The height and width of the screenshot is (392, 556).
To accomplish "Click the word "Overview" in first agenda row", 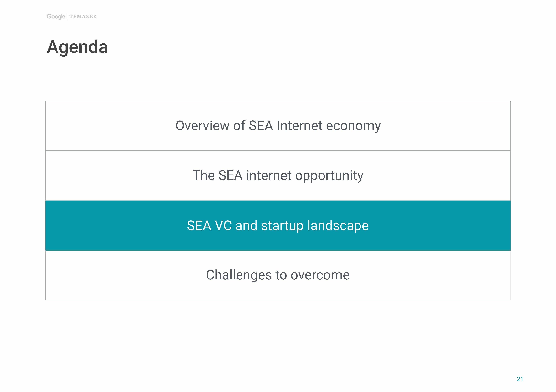I will 202,126.
